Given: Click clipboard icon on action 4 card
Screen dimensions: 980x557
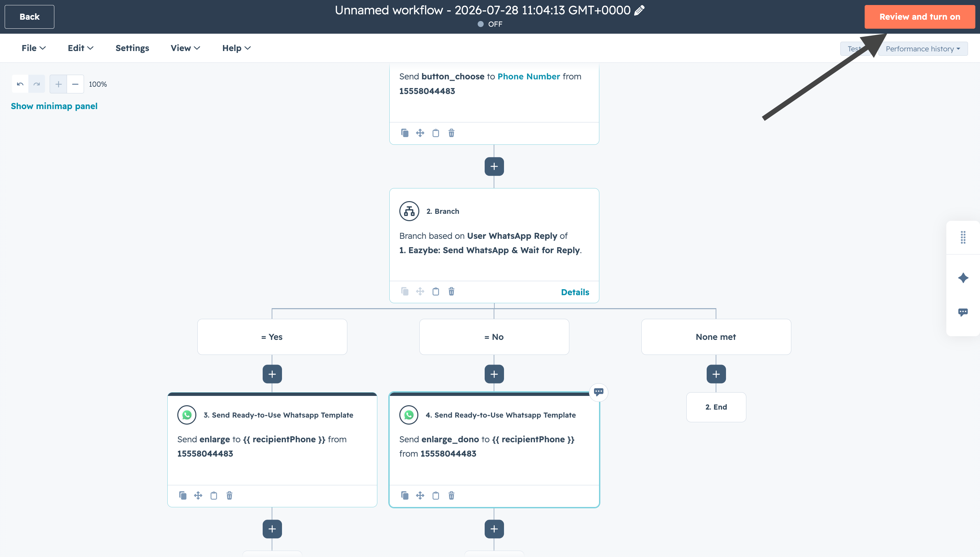Looking at the screenshot, I should click(436, 496).
